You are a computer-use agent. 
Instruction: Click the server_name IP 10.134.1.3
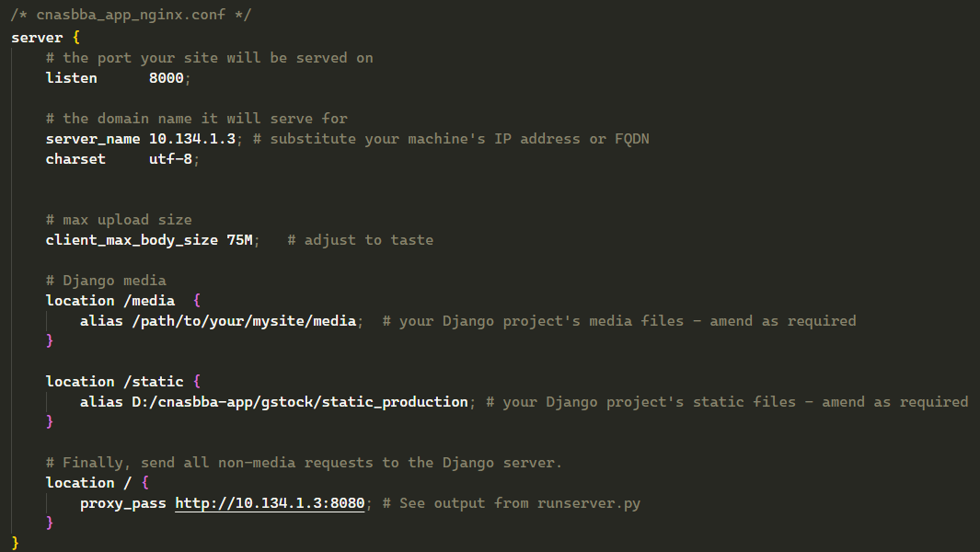(192, 139)
